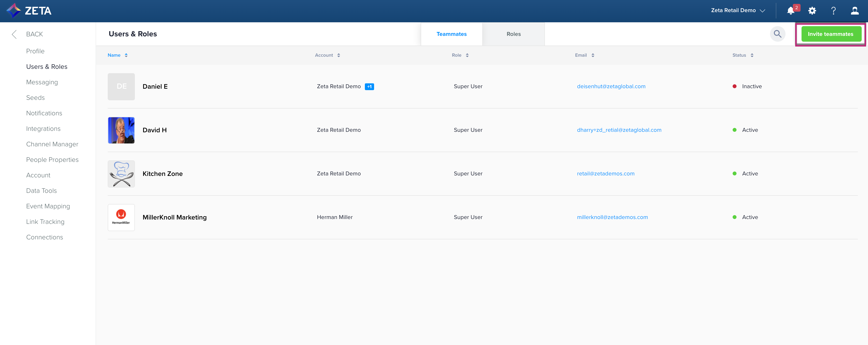
Task: Click the Invite teammates button
Action: (830, 34)
